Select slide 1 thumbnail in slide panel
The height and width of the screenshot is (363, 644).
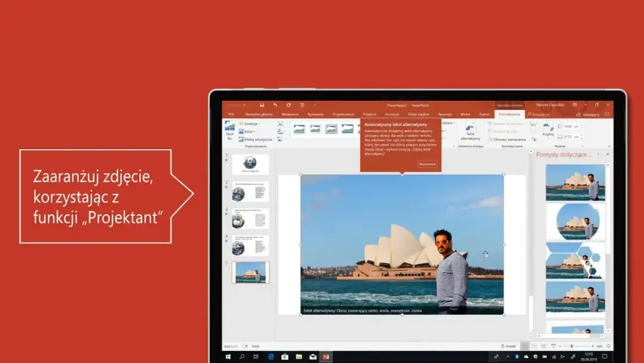pos(250,164)
